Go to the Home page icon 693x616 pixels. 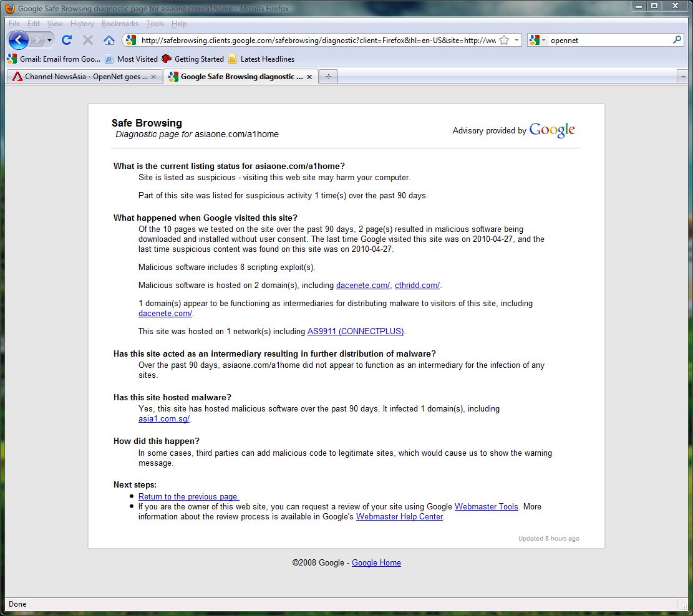pos(109,40)
